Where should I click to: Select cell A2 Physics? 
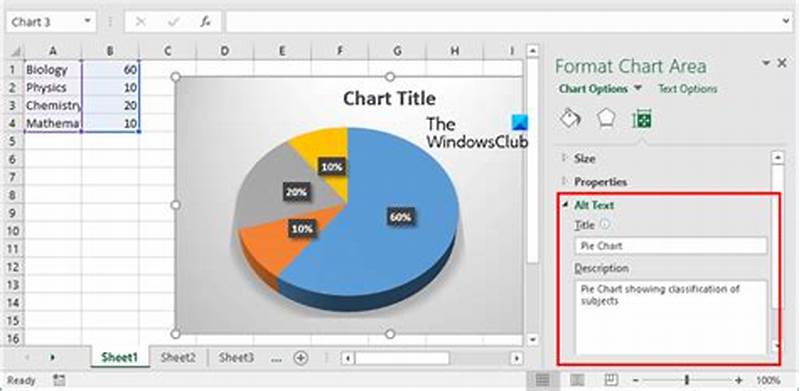tap(53, 87)
